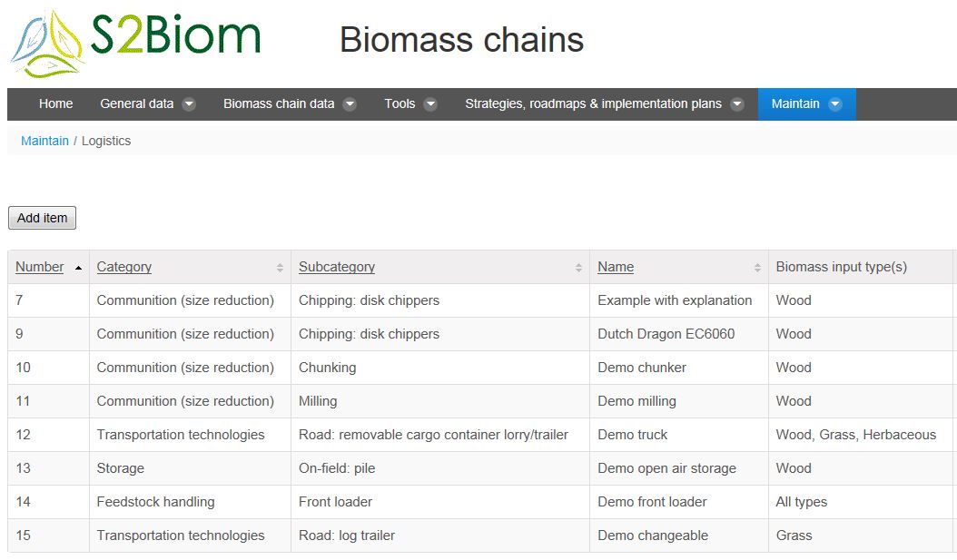Open the Maintain menu dropdown arrow
957x560 pixels.
coord(835,104)
